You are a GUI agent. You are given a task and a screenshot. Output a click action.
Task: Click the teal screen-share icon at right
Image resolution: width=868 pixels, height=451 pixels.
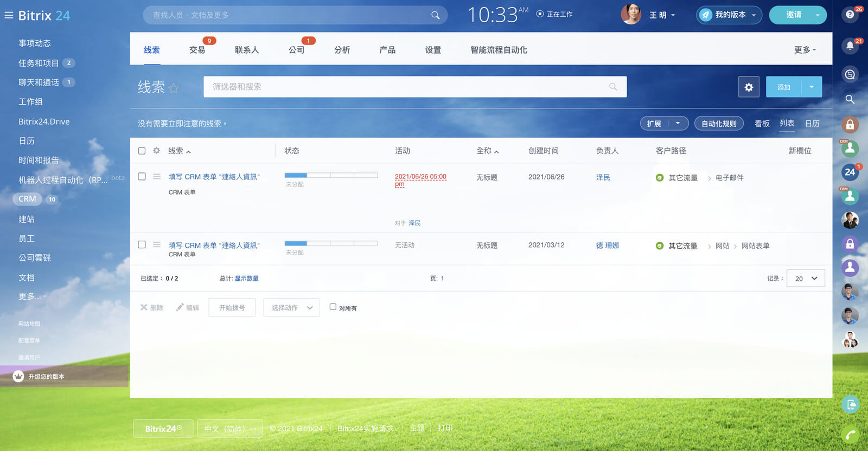coord(850,404)
